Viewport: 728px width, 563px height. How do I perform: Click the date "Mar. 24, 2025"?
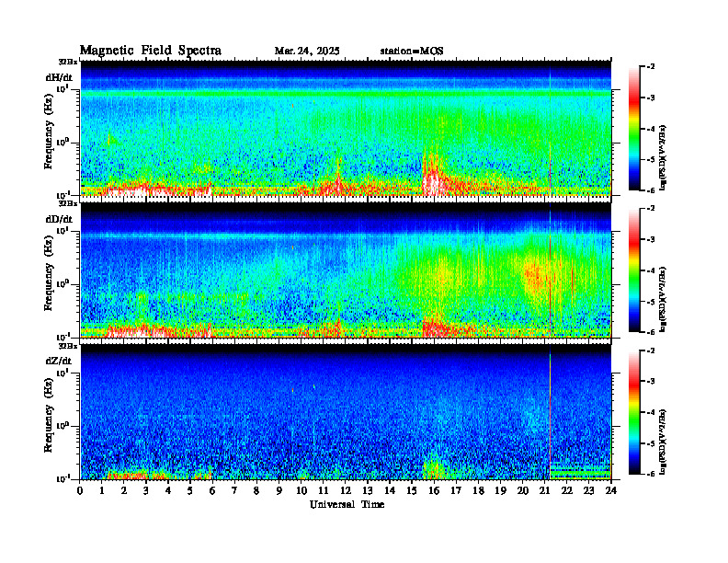pyautogui.click(x=307, y=52)
